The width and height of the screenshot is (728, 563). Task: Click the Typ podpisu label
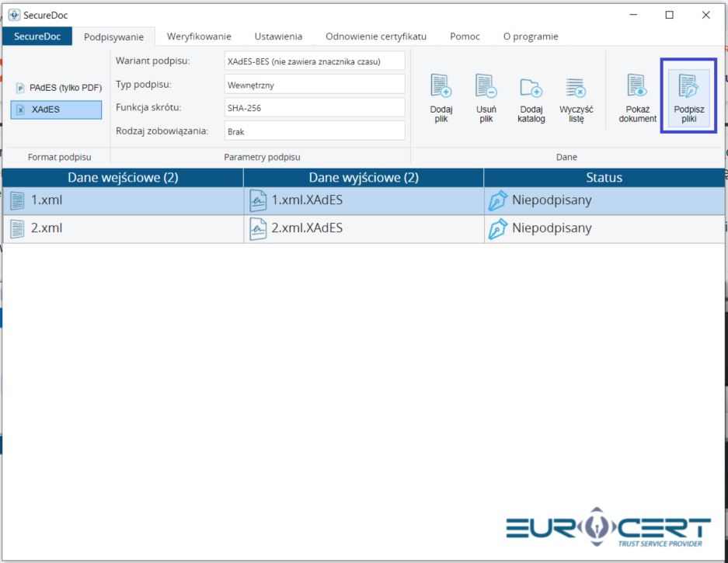(144, 85)
